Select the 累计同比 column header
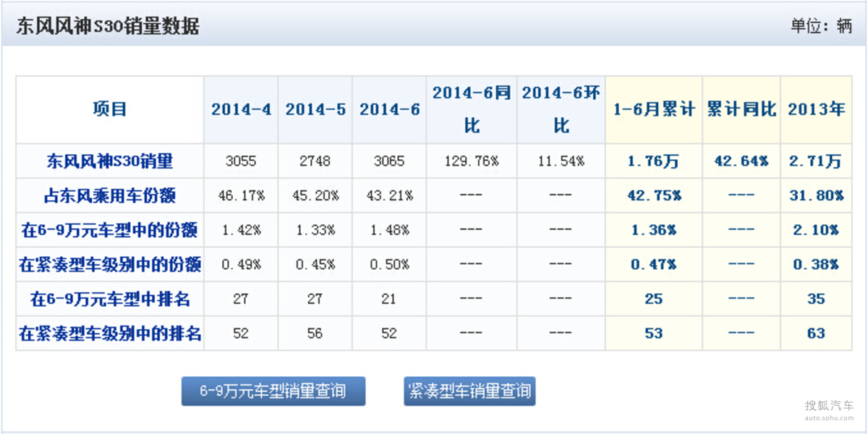868x434 pixels. pos(741,110)
